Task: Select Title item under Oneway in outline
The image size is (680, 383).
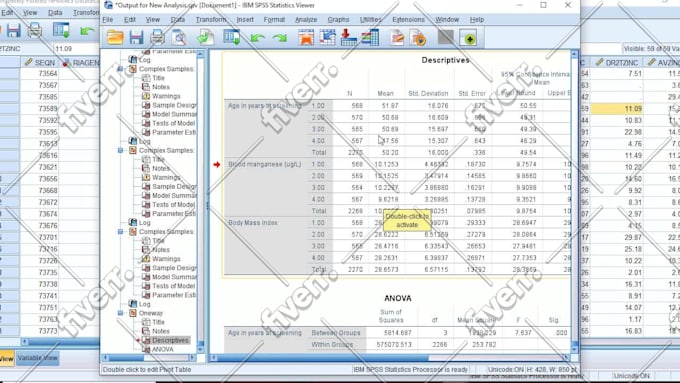Action: pyautogui.click(x=158, y=322)
